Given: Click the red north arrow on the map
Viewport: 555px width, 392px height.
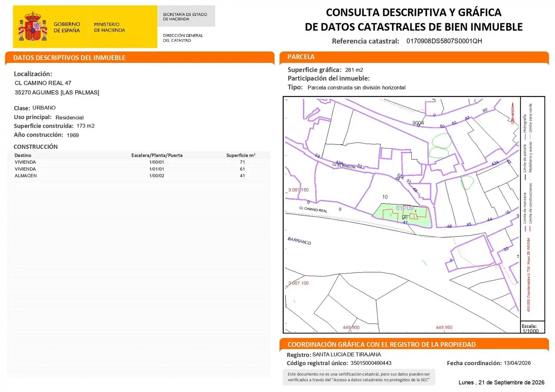Looking at the screenshot, I should [513, 113].
